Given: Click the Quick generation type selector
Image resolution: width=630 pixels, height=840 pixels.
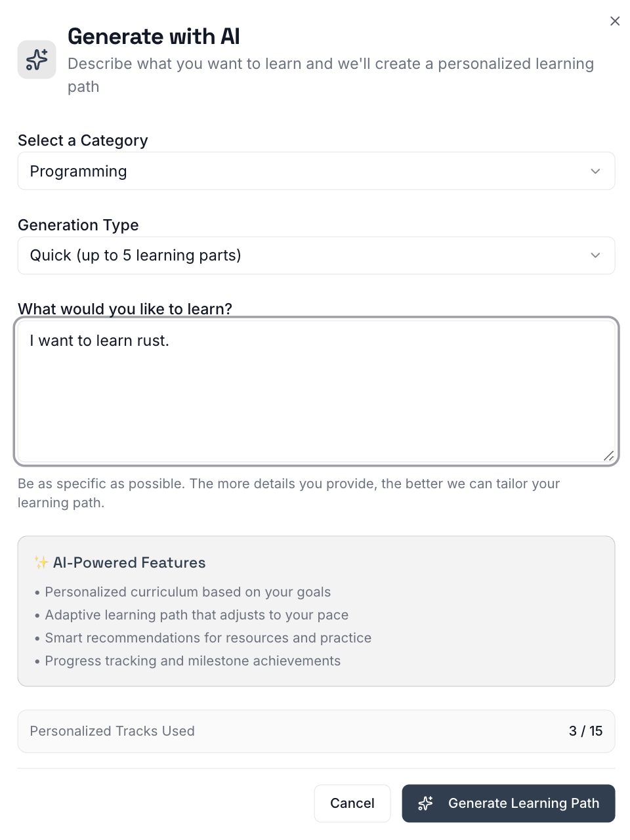Looking at the screenshot, I should click(x=316, y=255).
